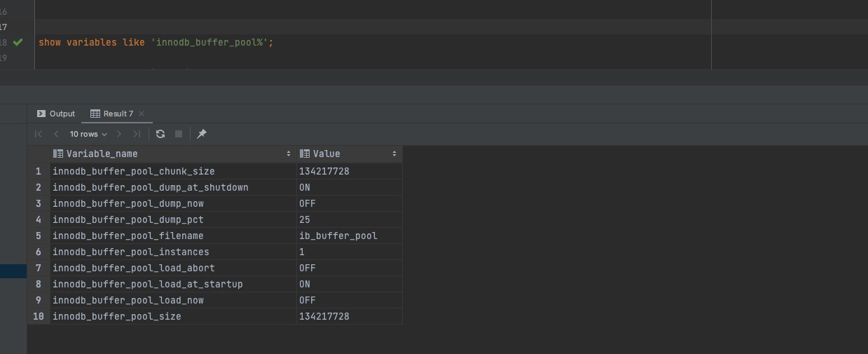This screenshot has width=868, height=354.
Task: Pin the Result 7 tab
Action: (202, 134)
